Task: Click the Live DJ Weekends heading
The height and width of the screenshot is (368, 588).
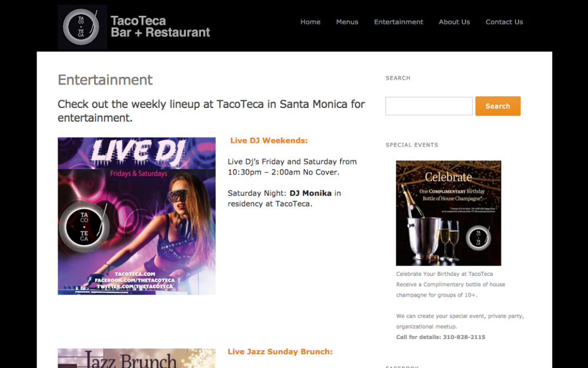Action: click(x=269, y=141)
